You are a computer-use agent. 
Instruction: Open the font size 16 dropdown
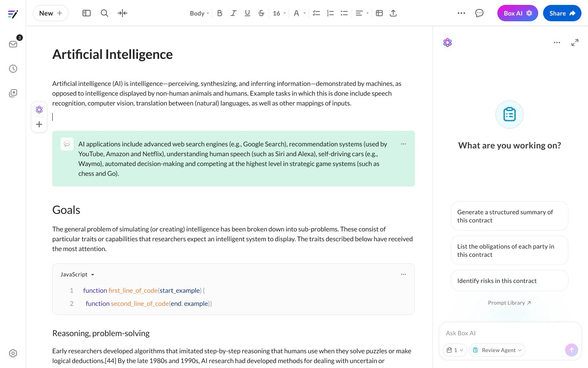pyautogui.click(x=279, y=13)
